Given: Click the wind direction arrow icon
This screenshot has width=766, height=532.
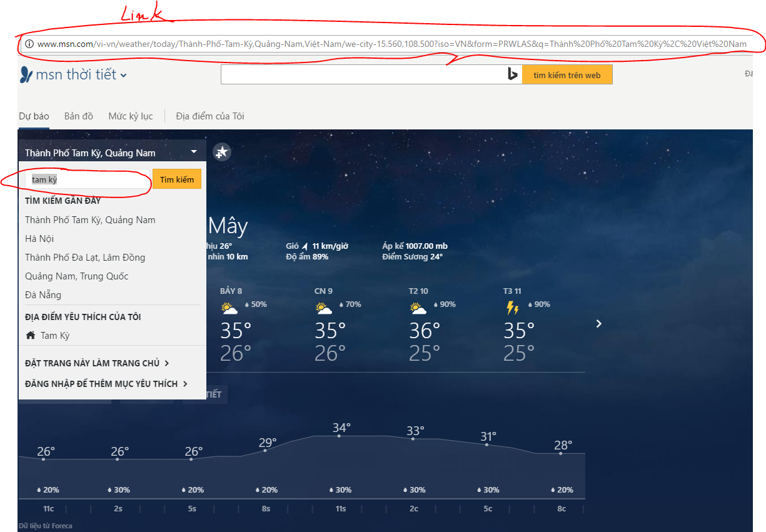Looking at the screenshot, I should click(305, 246).
